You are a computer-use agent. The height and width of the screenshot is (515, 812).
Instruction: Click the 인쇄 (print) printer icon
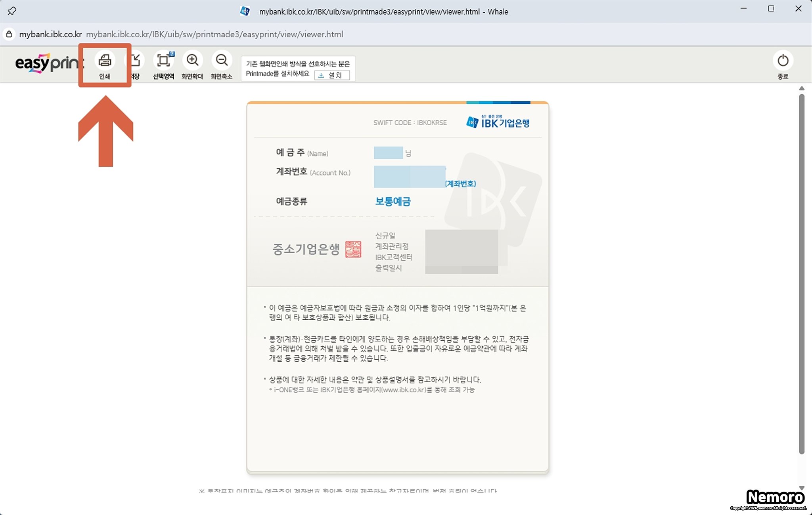pyautogui.click(x=105, y=61)
